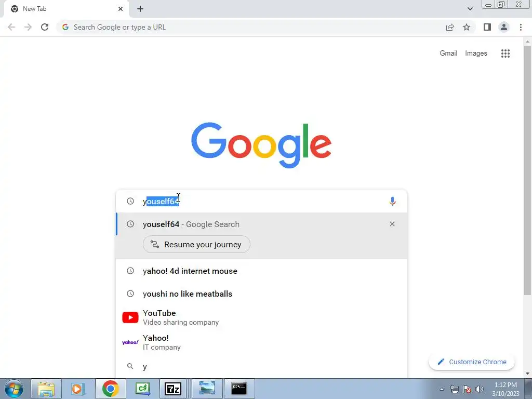Open the command prompt taskbar icon

239,389
